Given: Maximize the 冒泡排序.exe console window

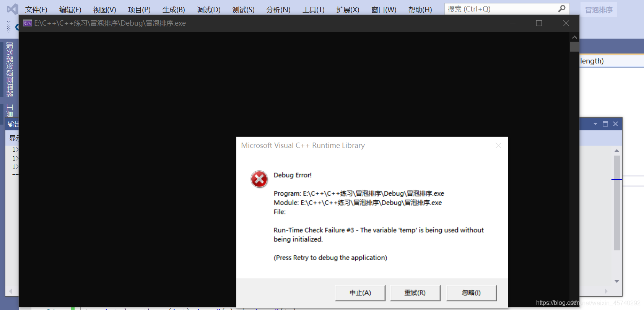Looking at the screenshot, I should [x=539, y=23].
